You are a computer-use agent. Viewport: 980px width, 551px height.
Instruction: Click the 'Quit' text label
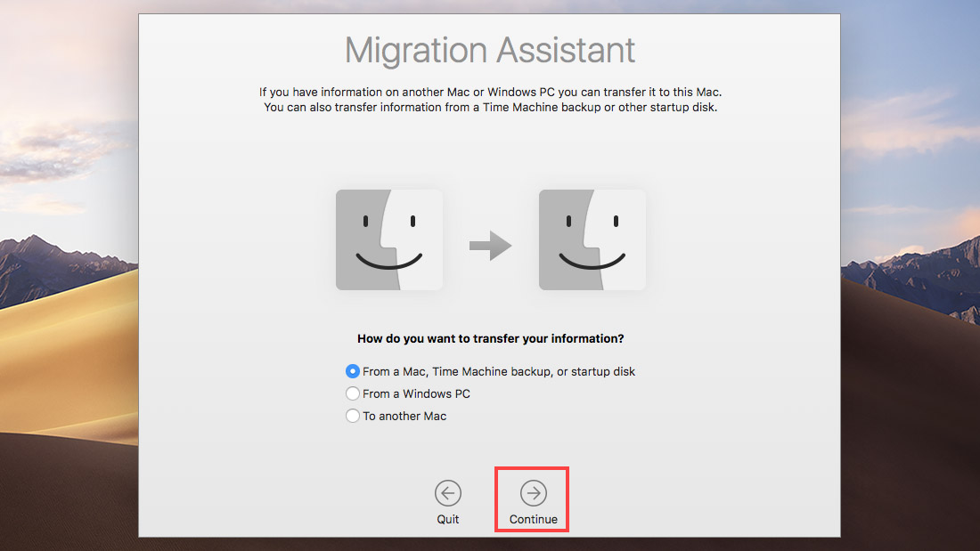[448, 519]
